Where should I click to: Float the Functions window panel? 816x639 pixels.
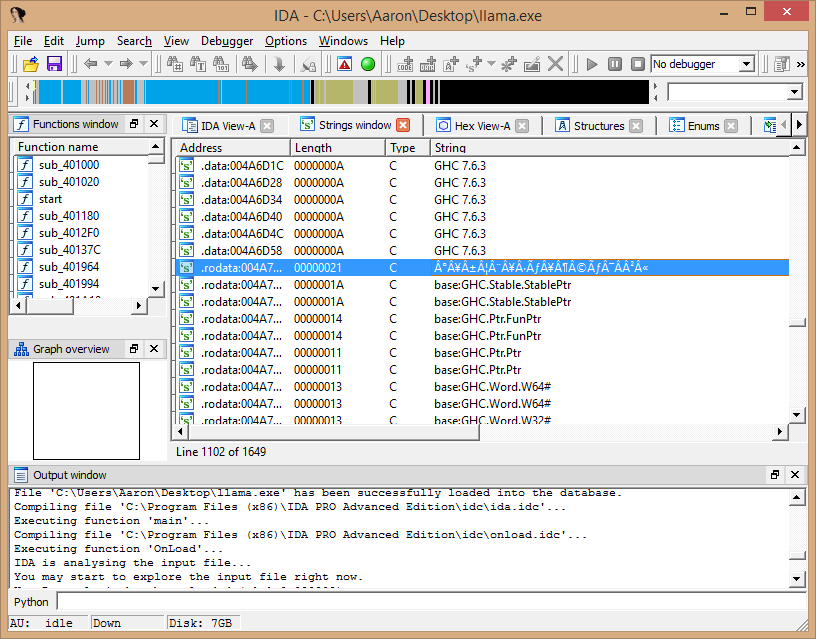tap(134, 124)
